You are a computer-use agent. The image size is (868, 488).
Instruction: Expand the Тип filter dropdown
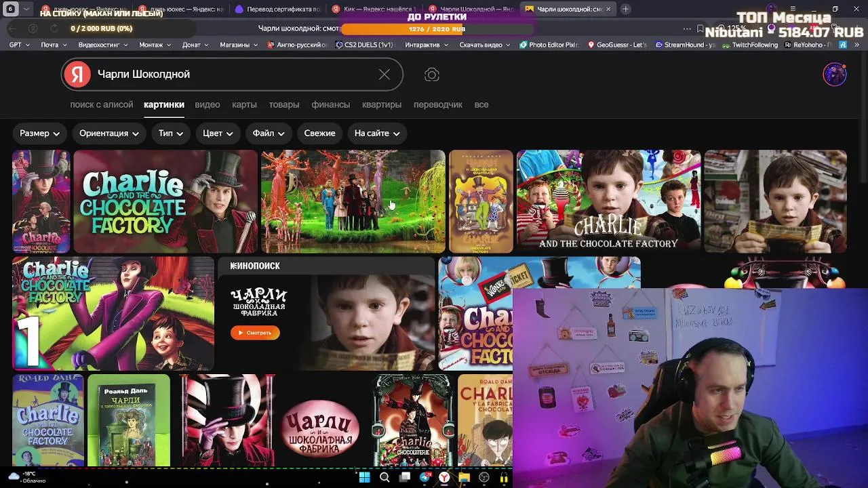click(x=171, y=134)
